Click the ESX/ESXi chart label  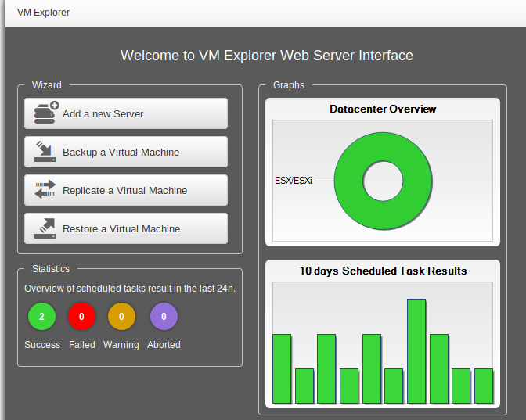[294, 181]
